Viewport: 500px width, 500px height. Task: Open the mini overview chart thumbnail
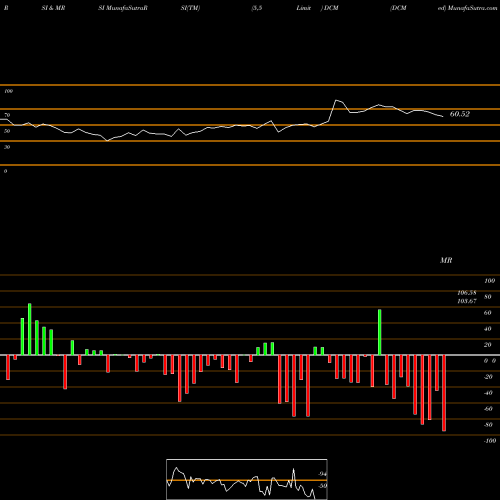[x=247, y=479]
